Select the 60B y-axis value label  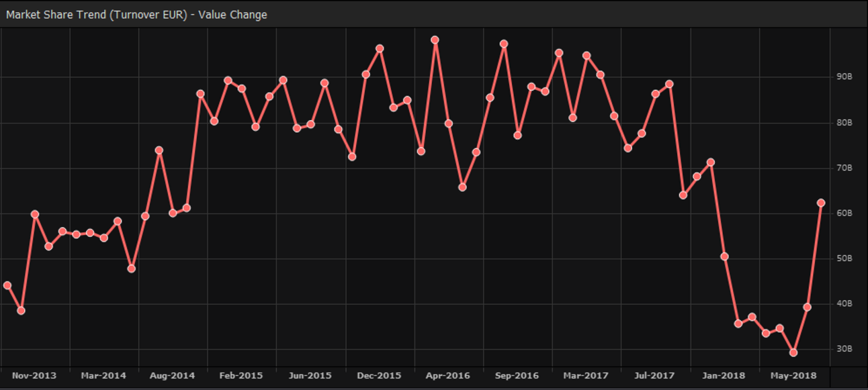point(844,213)
